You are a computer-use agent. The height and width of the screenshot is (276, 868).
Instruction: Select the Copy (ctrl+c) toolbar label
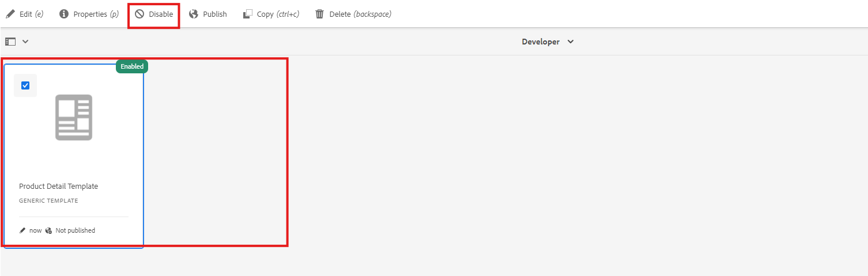point(278,14)
